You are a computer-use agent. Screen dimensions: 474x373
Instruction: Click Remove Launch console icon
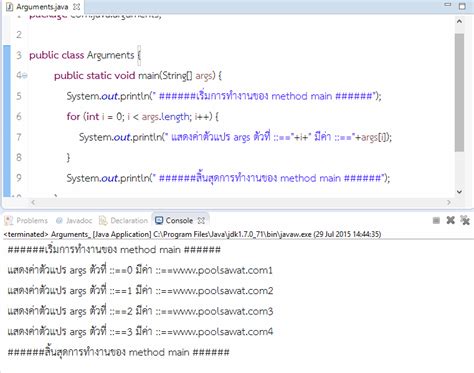[x=451, y=220]
